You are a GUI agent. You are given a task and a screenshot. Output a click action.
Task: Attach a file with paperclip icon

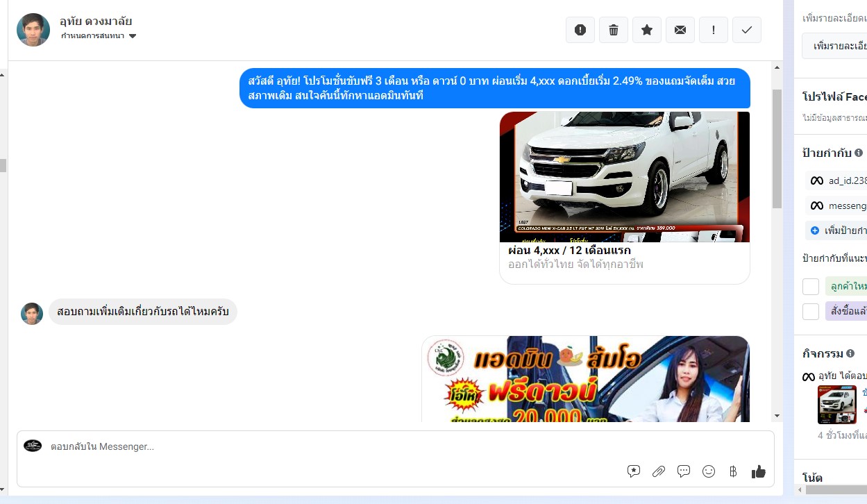(x=659, y=471)
